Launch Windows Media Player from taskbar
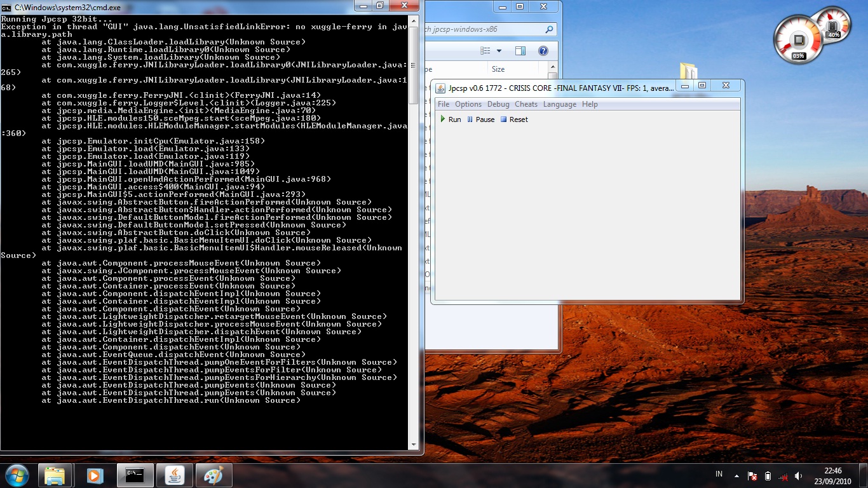This screenshot has height=488, width=868. [95, 475]
